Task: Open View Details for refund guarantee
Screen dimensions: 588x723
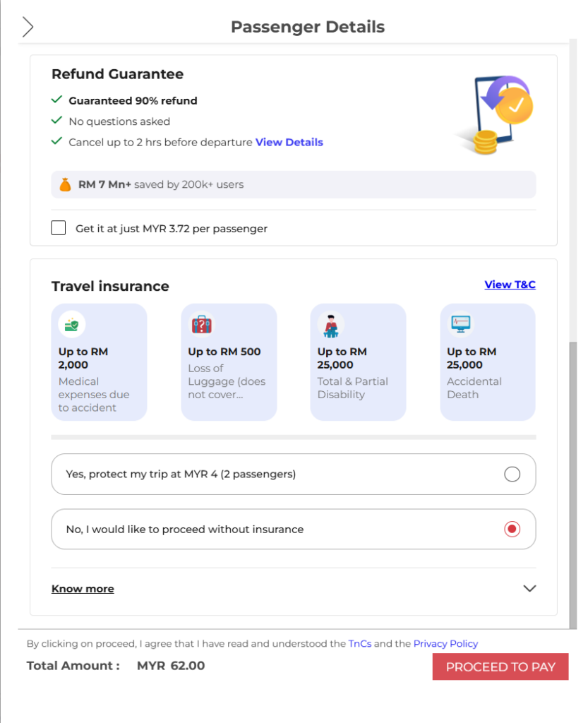Action: tap(289, 142)
